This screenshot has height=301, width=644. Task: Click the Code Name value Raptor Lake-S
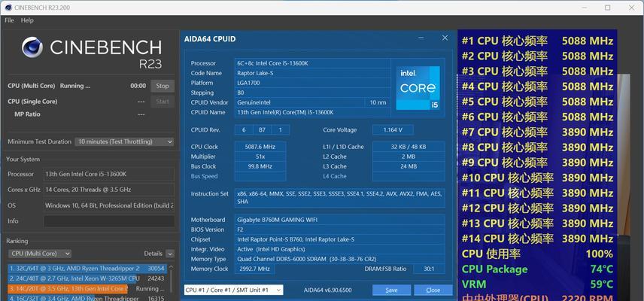pos(312,73)
